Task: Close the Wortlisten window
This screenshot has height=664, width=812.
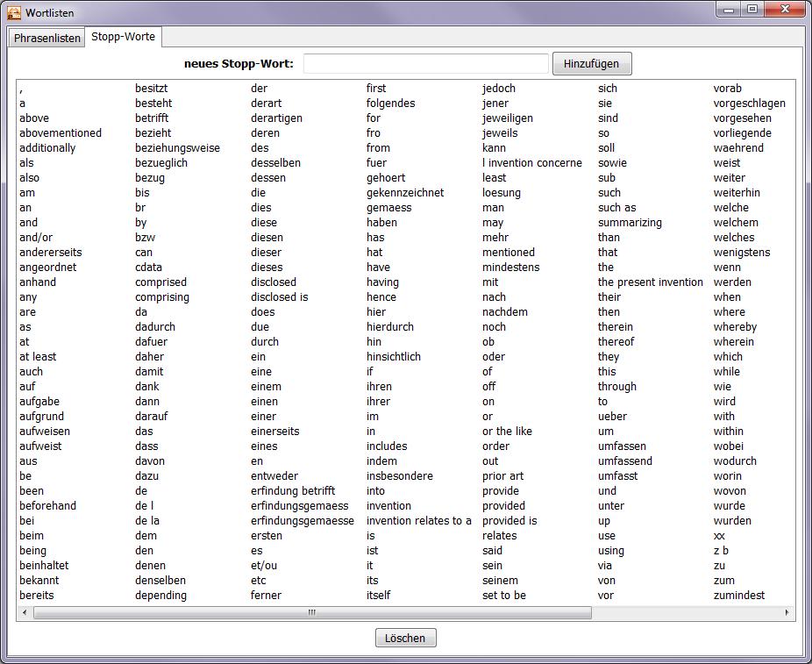Action: tap(785, 10)
